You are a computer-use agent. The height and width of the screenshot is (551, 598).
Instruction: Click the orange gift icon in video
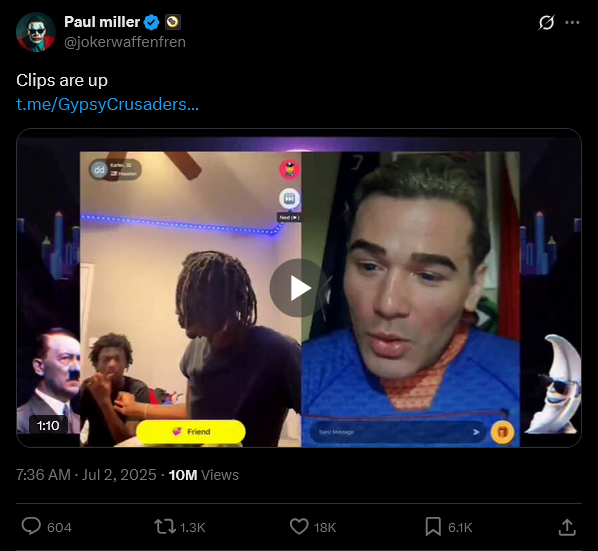tap(502, 432)
